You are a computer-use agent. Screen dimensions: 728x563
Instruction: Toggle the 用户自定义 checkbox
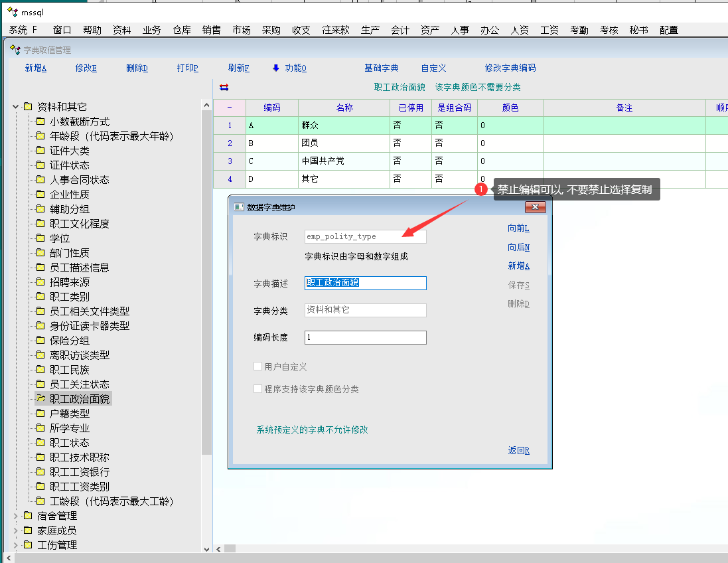click(258, 366)
